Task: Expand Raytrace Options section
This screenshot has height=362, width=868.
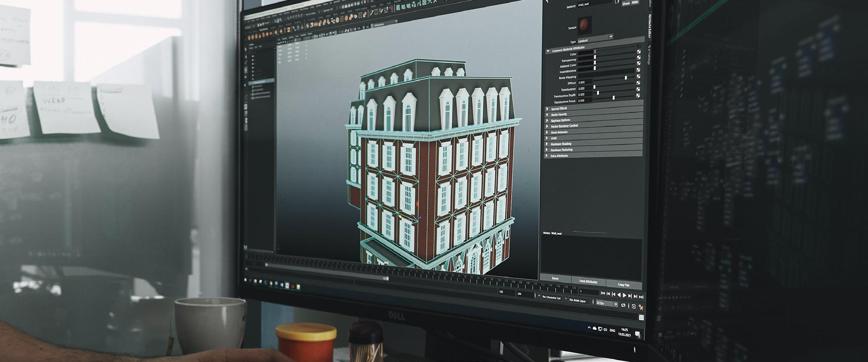Action: [547, 120]
